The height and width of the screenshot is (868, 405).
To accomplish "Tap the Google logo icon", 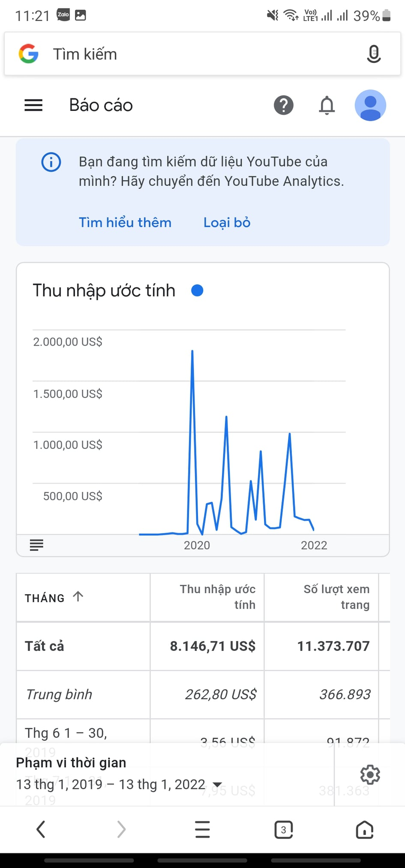I will click(29, 54).
